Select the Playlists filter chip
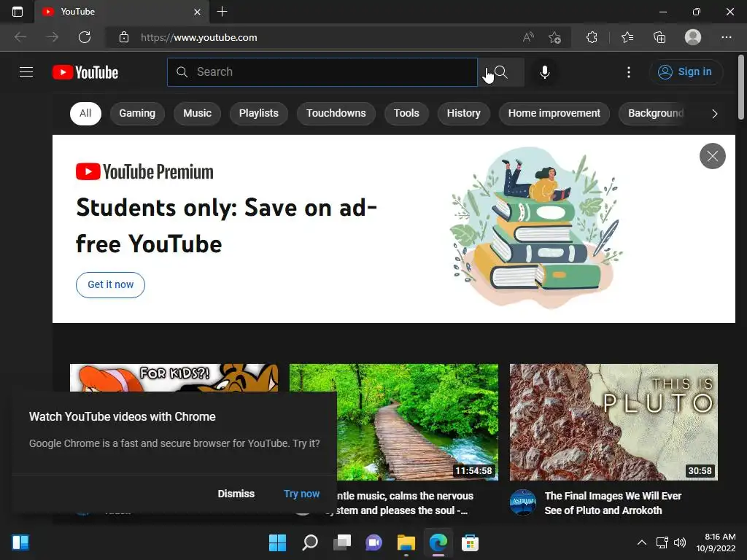Screen dimensions: 747x560 pos(259,113)
